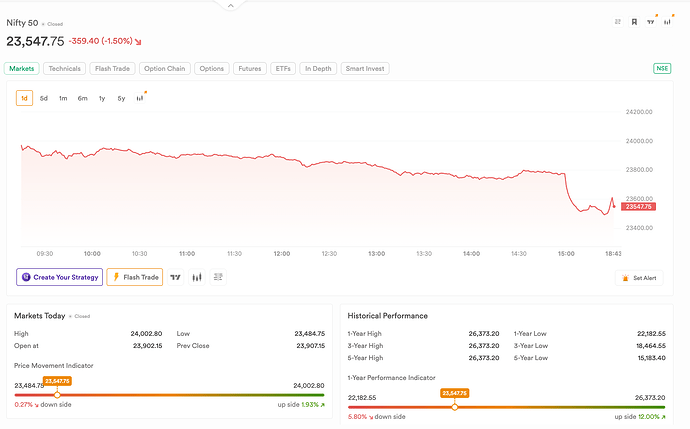Click the red 23547.75 price tag on chart
This screenshot has height=429, width=690.
(639, 206)
